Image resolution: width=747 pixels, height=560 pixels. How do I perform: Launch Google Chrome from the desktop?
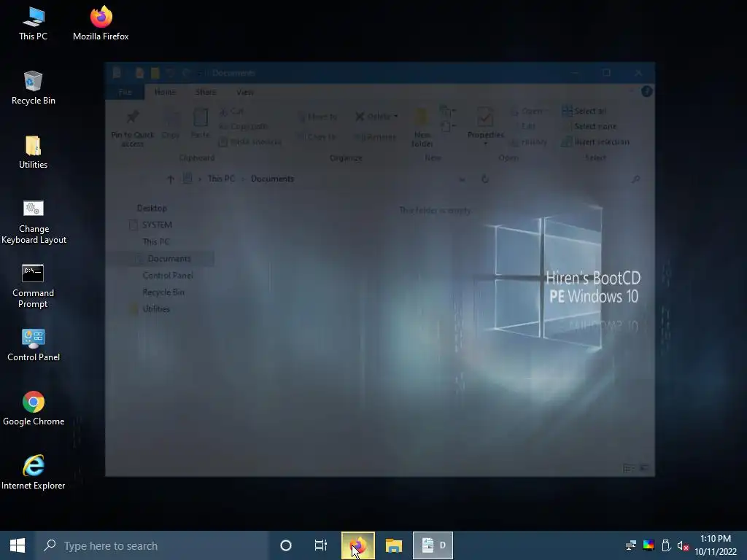tap(34, 408)
